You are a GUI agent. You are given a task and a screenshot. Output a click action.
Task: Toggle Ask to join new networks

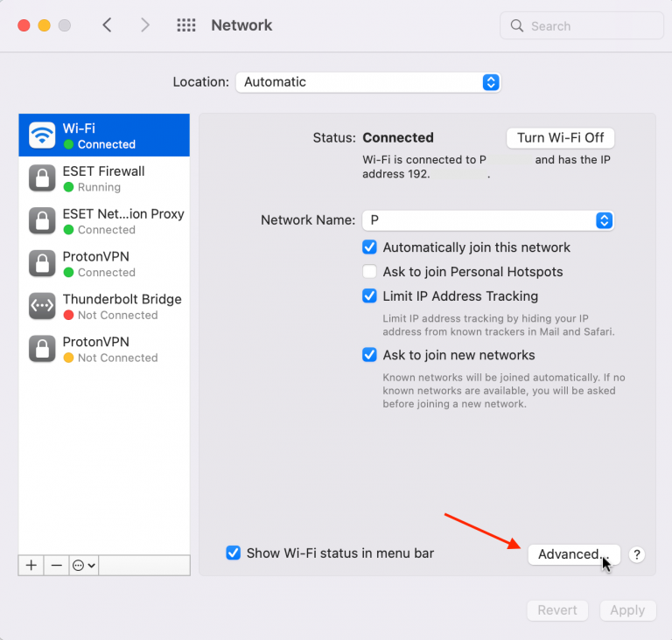click(369, 355)
